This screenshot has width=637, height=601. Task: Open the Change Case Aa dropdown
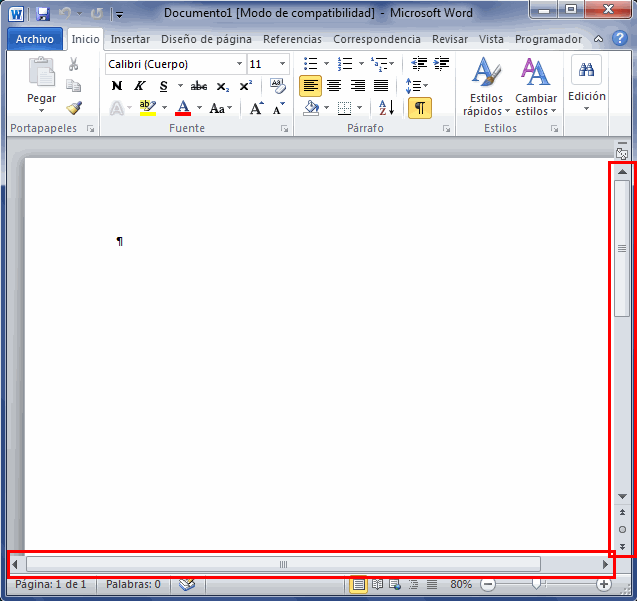click(x=221, y=108)
